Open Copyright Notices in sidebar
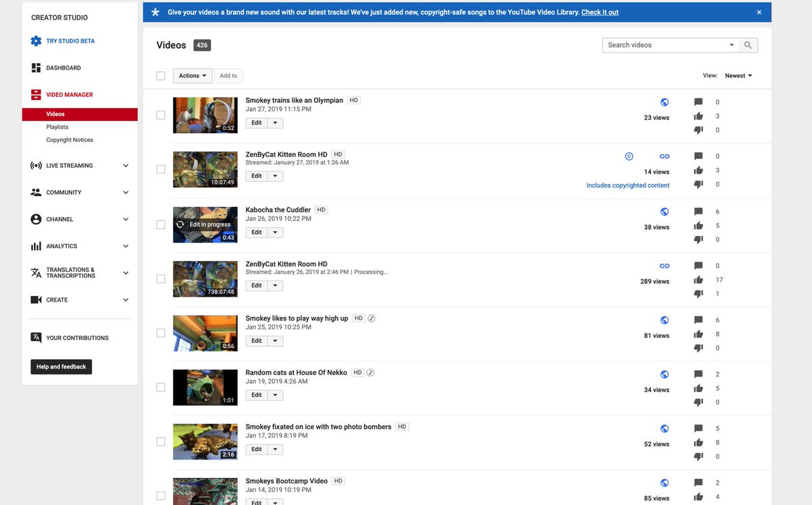The height and width of the screenshot is (505, 812). [70, 140]
